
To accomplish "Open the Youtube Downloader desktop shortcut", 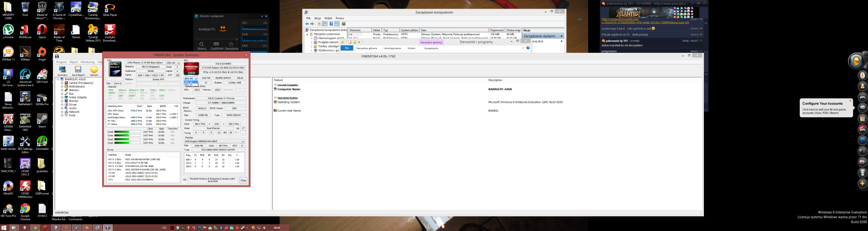I will (x=110, y=33).
